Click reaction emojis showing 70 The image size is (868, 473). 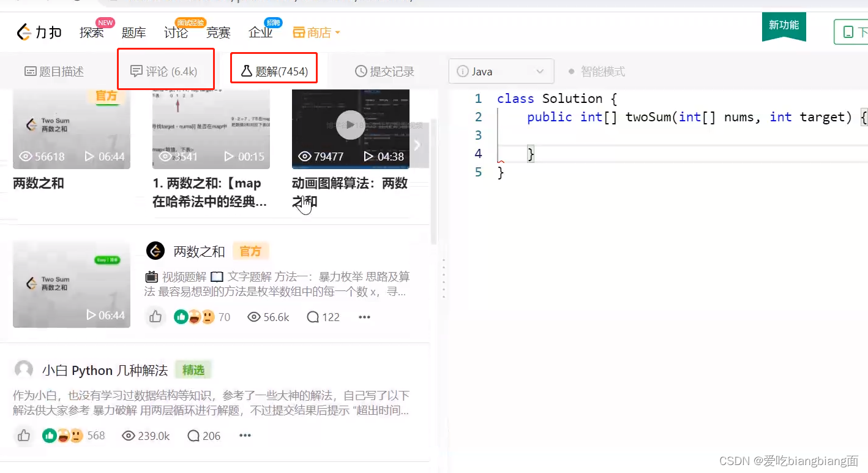pyautogui.click(x=202, y=317)
